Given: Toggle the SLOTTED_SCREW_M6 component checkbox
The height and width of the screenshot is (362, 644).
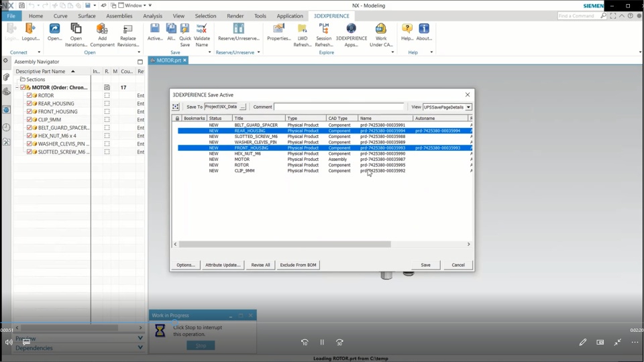Looking at the screenshot, I should click(x=29, y=152).
